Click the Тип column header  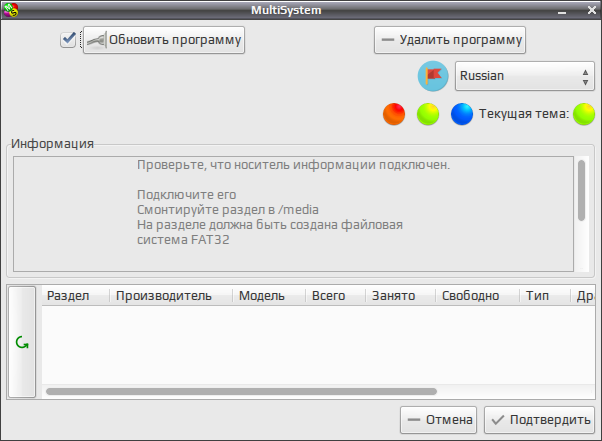(544, 296)
